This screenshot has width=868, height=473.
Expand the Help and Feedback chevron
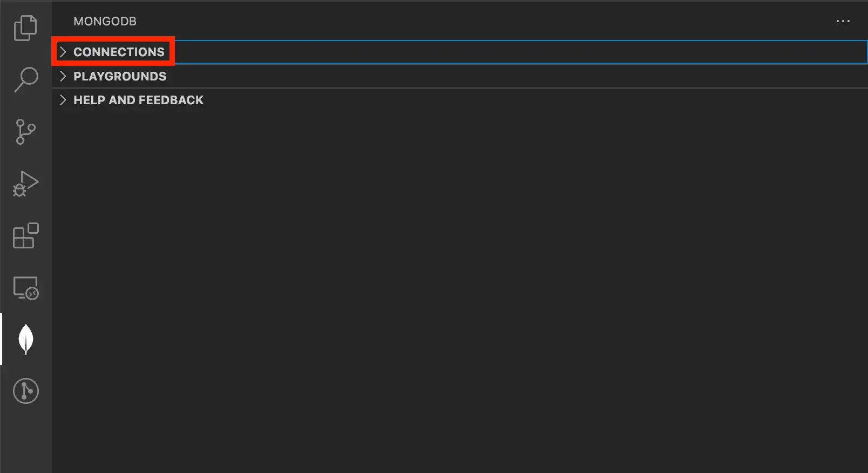pos(63,100)
